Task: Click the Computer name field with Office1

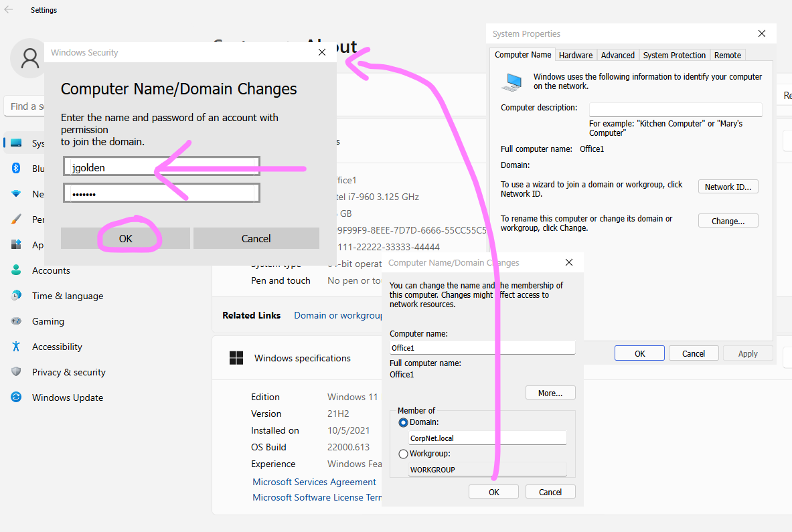Action: [483, 347]
